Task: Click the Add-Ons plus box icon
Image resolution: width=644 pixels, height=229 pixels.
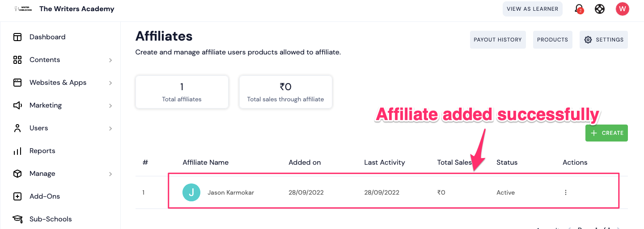Action: coord(17,196)
